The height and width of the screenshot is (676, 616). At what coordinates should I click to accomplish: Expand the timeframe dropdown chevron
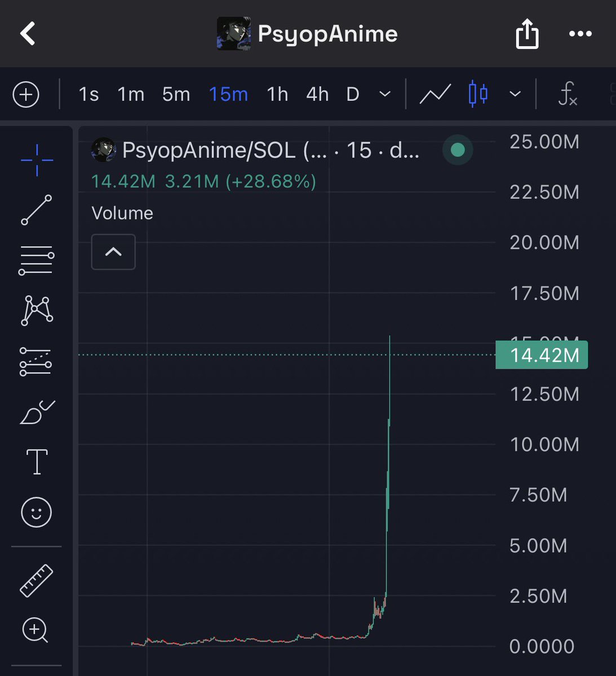385,94
